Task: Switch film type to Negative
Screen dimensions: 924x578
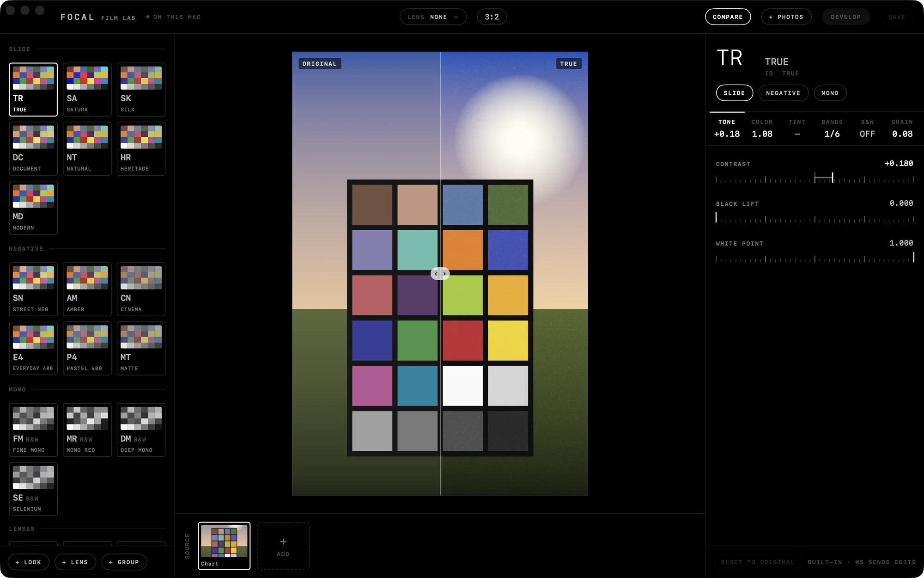Action: (x=783, y=93)
